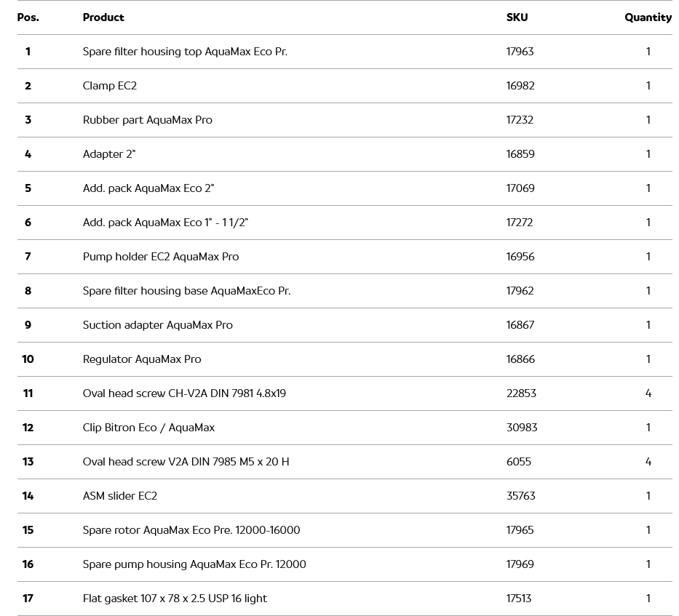Click the Product column header

click(103, 17)
